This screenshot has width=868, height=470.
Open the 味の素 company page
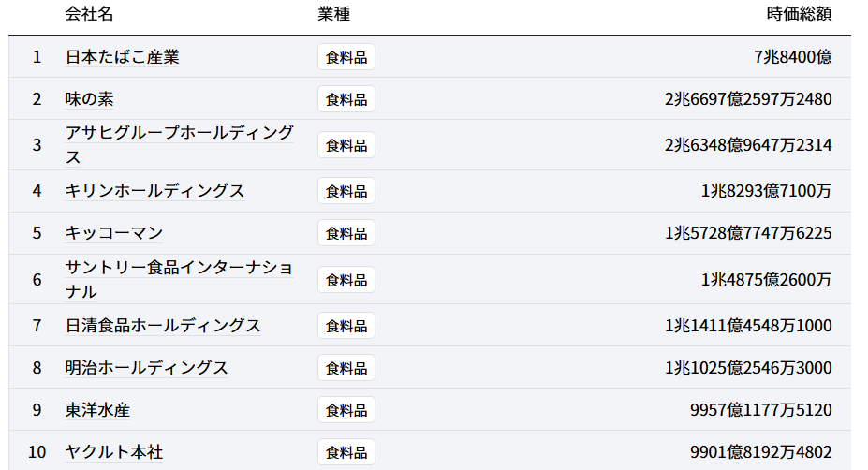pos(89,99)
